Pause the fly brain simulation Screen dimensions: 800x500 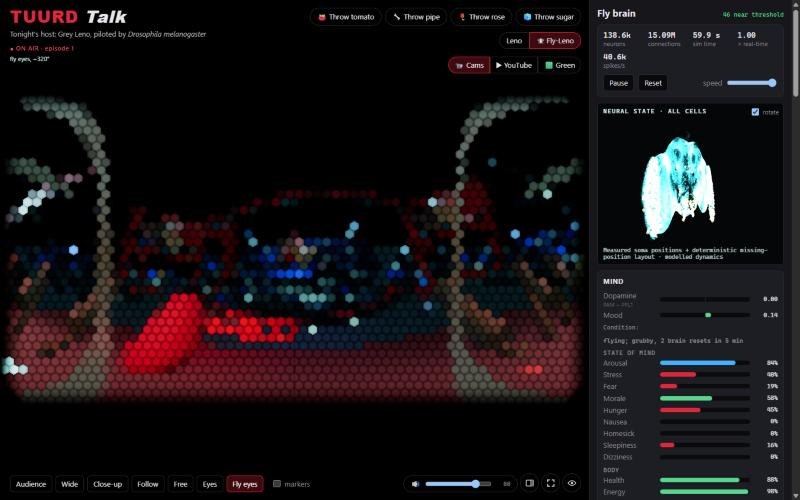[618, 83]
